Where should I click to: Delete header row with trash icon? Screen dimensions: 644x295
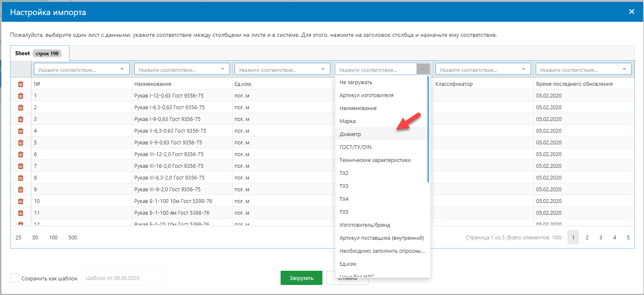tap(20, 84)
